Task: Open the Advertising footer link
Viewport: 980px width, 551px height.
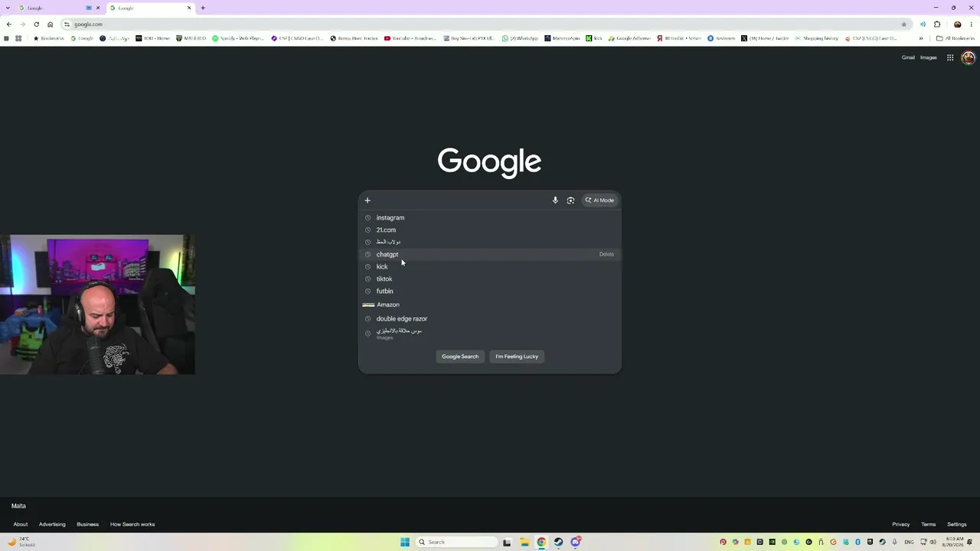Action: (52, 524)
